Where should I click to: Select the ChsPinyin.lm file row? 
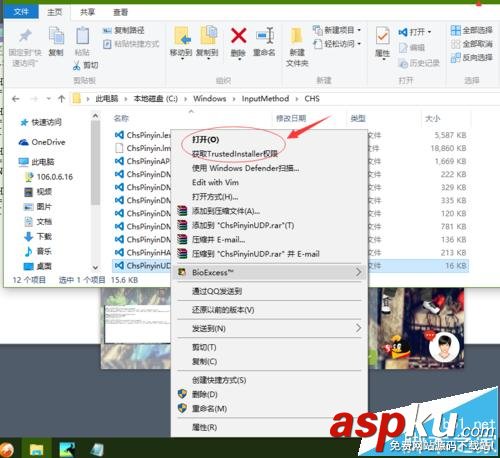click(x=142, y=148)
